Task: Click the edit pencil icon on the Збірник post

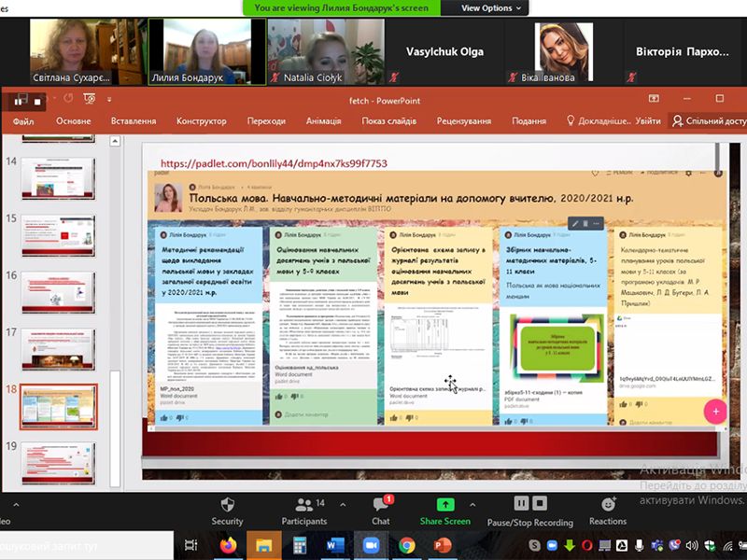Action: (575, 223)
